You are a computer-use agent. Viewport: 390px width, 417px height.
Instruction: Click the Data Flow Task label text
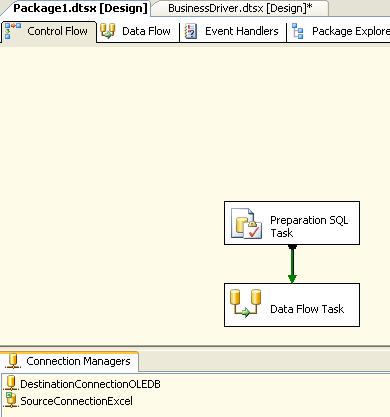(x=307, y=309)
